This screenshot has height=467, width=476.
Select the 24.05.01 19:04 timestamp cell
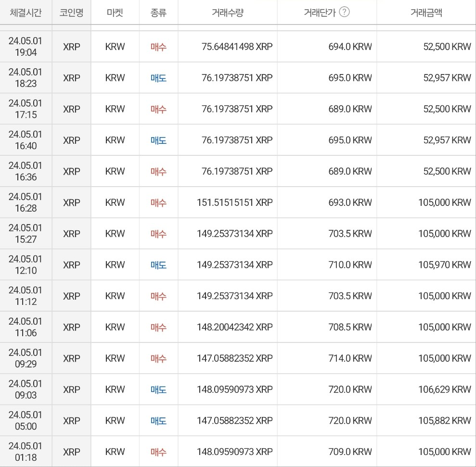[26, 47]
